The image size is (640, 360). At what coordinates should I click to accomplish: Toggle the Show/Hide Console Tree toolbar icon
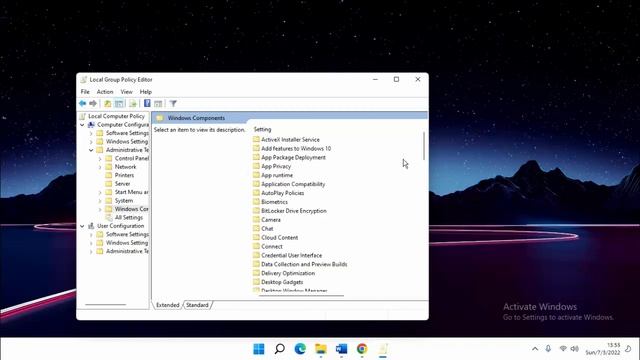(x=119, y=104)
